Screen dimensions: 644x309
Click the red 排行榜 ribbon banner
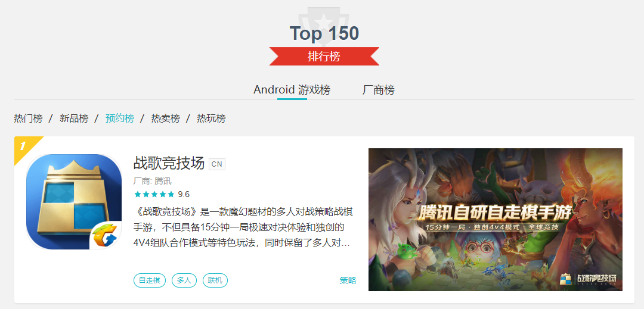tap(324, 56)
